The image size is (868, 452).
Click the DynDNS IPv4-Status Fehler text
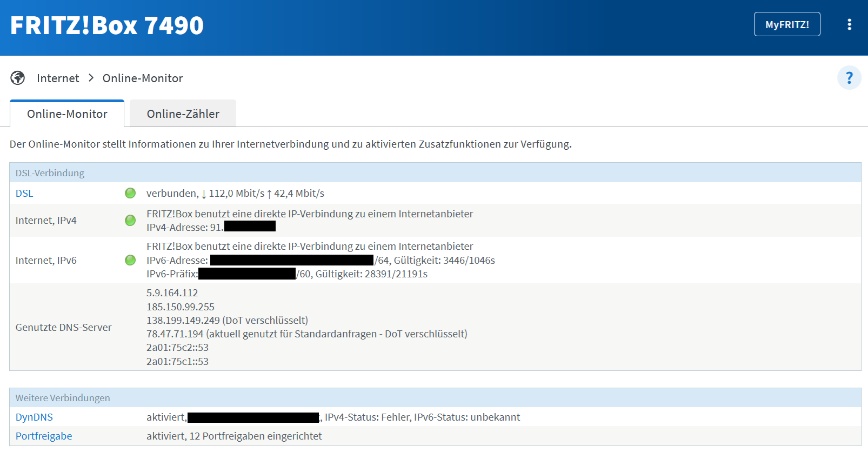pyautogui.click(x=367, y=417)
